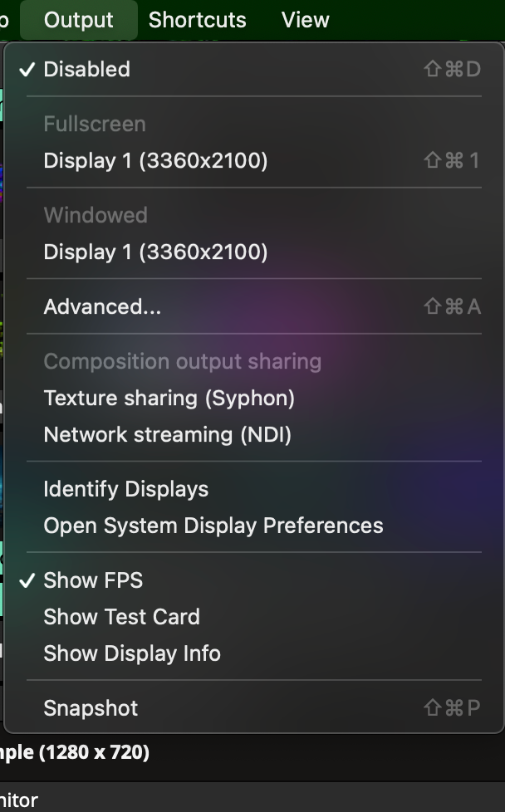The image size is (505, 812).
Task: Toggle Show Test Card on
Action: (121, 617)
